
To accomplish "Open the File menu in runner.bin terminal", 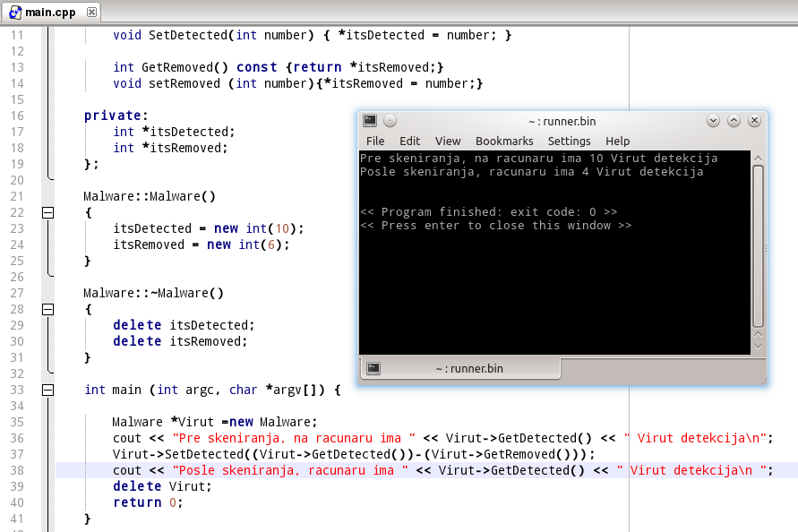I will pyautogui.click(x=375, y=141).
